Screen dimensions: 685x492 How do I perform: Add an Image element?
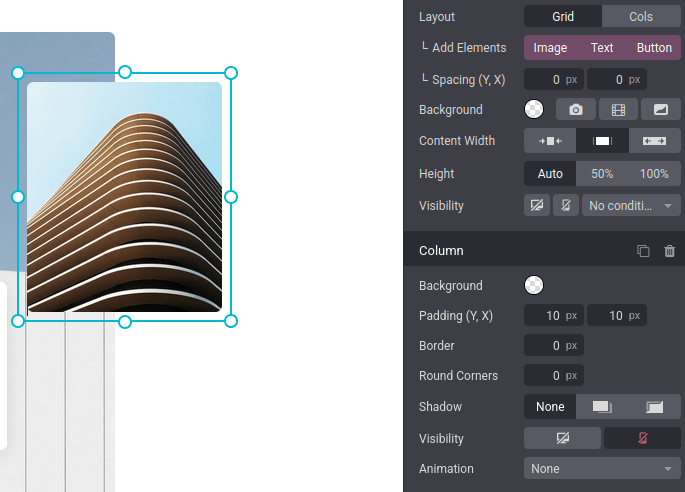pos(550,48)
